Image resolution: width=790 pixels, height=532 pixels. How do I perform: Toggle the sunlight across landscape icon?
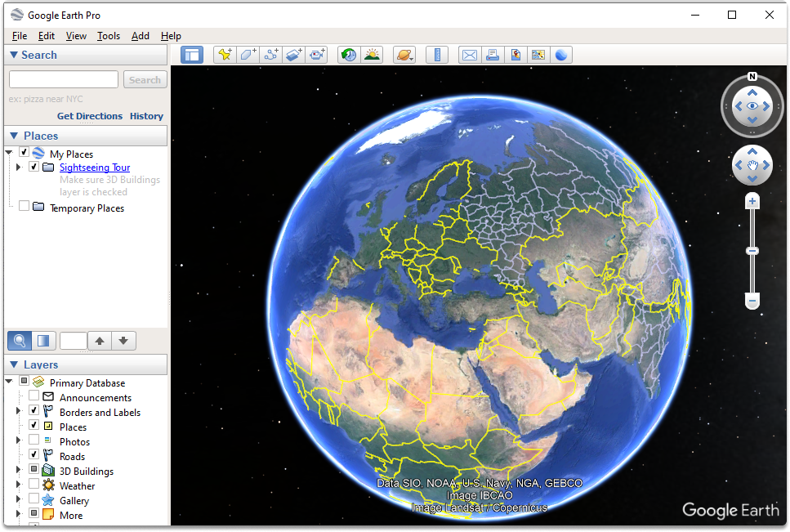372,55
